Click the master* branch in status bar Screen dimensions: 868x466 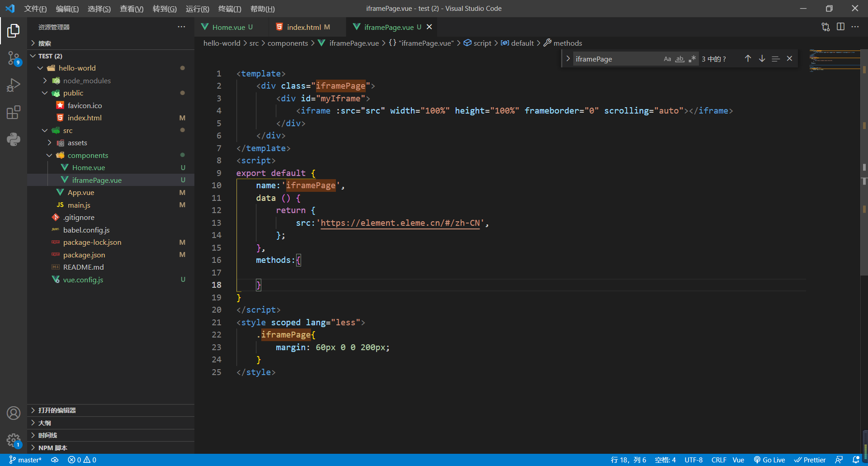(x=25, y=460)
